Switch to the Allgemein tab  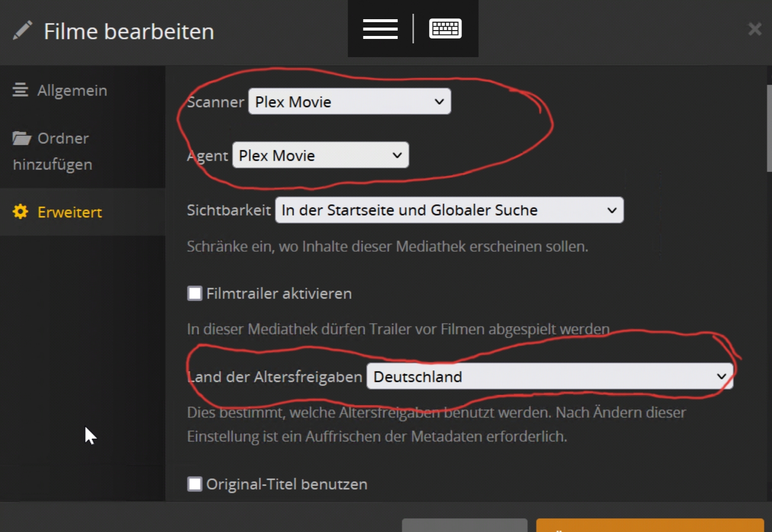tap(83, 90)
